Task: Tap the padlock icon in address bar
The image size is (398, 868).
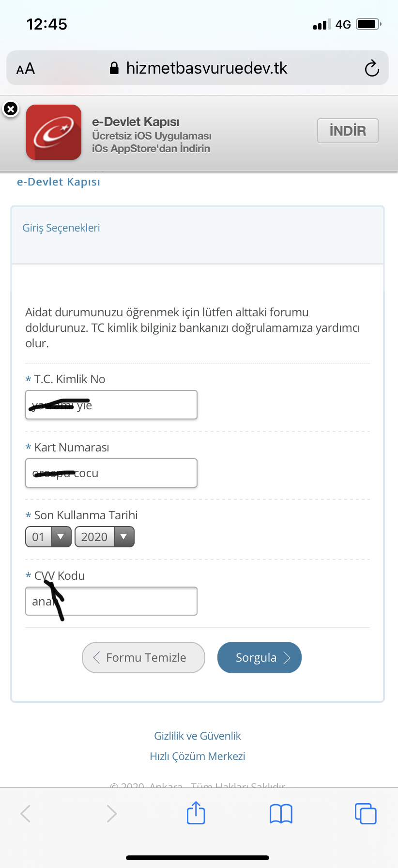Action: coord(114,68)
